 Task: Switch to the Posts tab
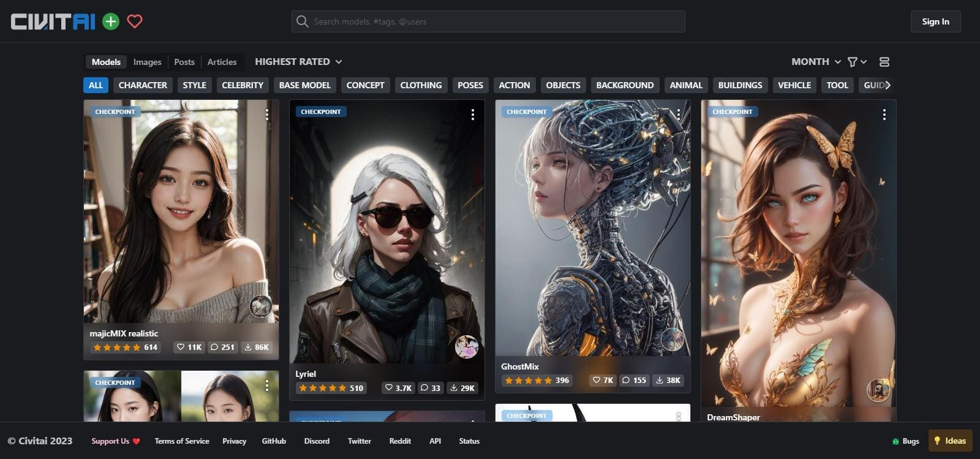point(184,62)
